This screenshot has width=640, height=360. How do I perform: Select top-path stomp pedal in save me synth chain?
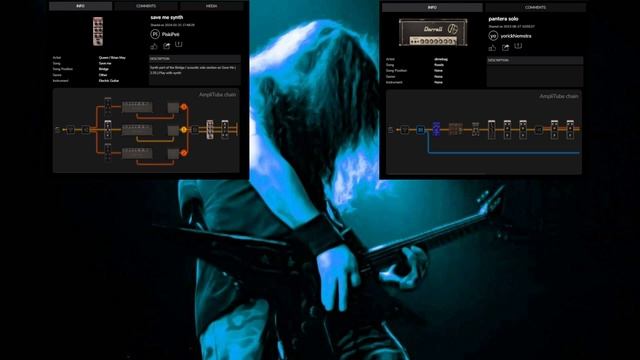[x=108, y=106]
